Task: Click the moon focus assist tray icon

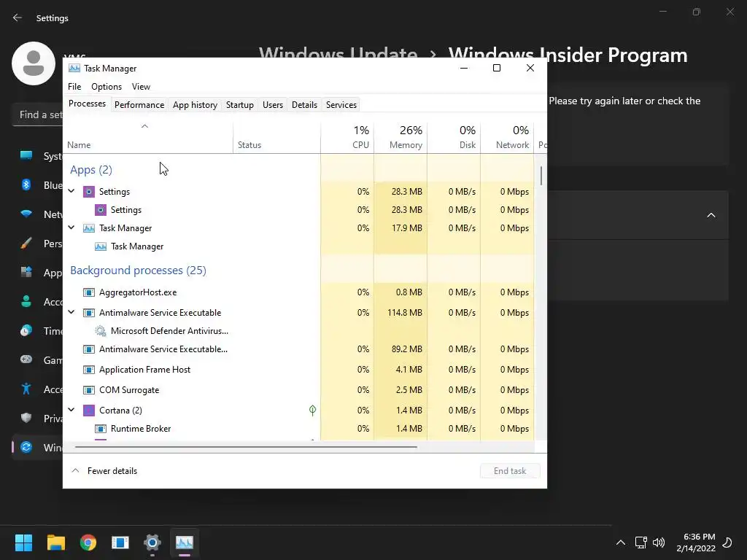Action: click(727, 542)
